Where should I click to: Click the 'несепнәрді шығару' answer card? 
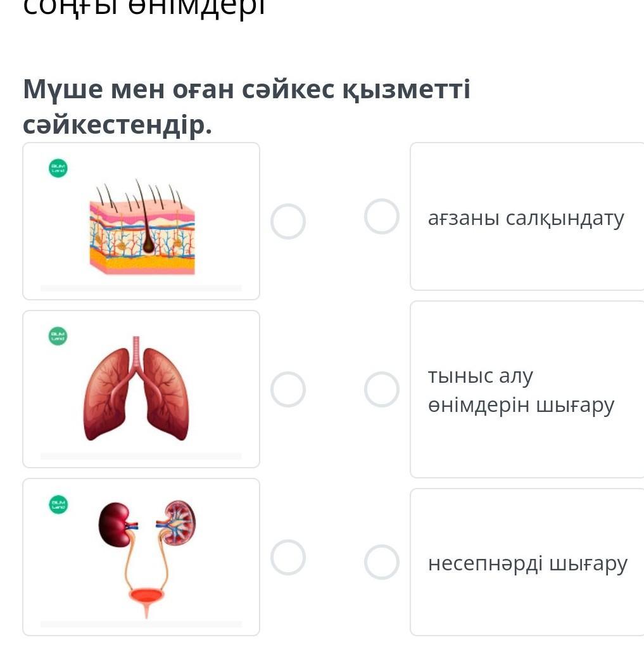click(x=527, y=562)
